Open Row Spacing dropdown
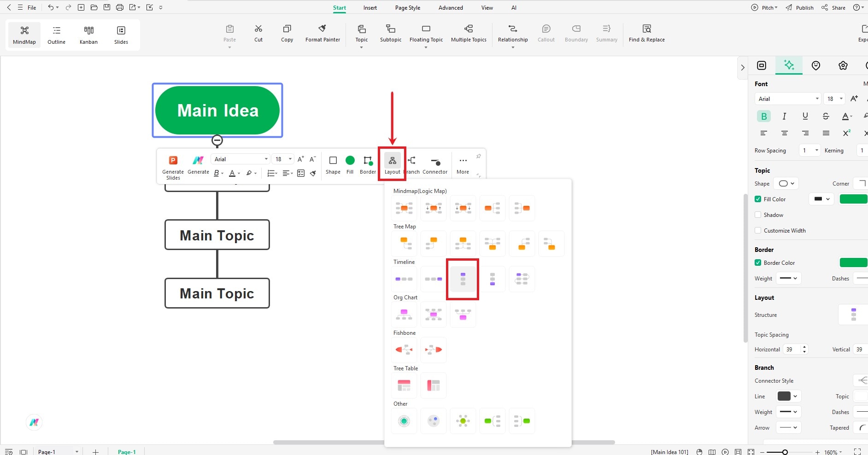868x455 pixels. (x=810, y=151)
